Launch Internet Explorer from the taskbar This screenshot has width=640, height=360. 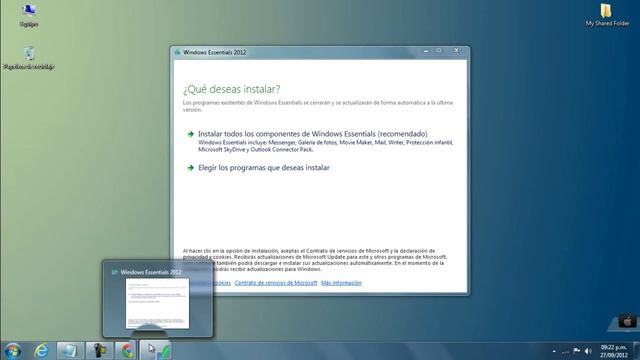[41, 351]
